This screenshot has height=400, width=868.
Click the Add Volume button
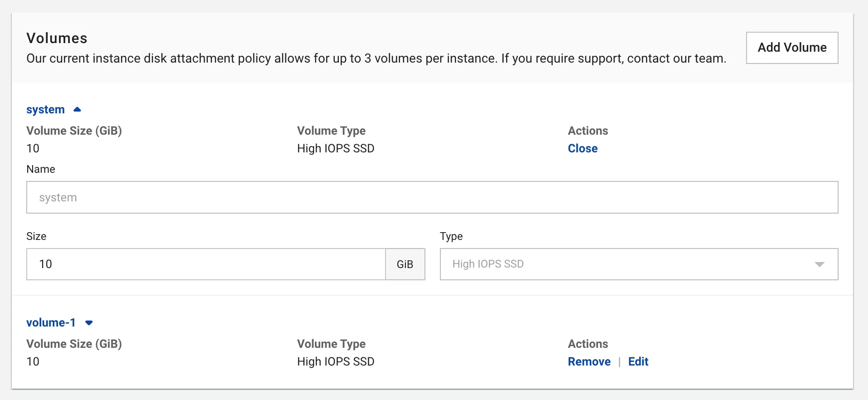coord(792,48)
